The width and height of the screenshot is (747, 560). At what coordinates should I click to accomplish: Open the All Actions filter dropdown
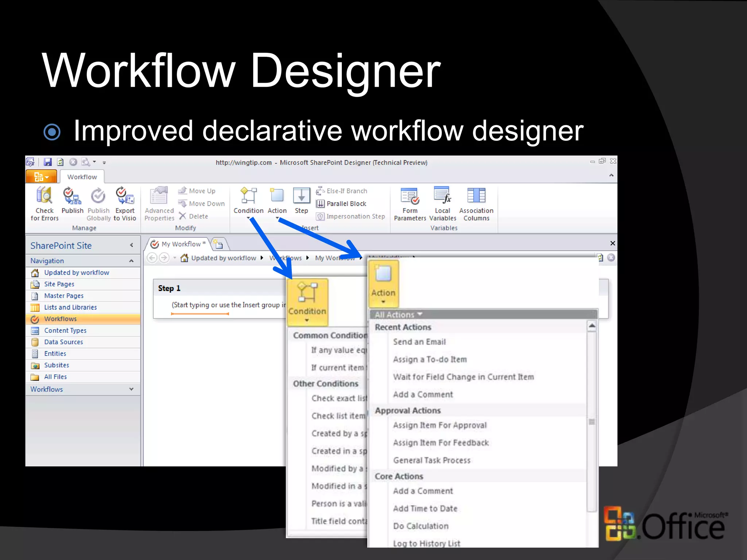click(x=398, y=314)
